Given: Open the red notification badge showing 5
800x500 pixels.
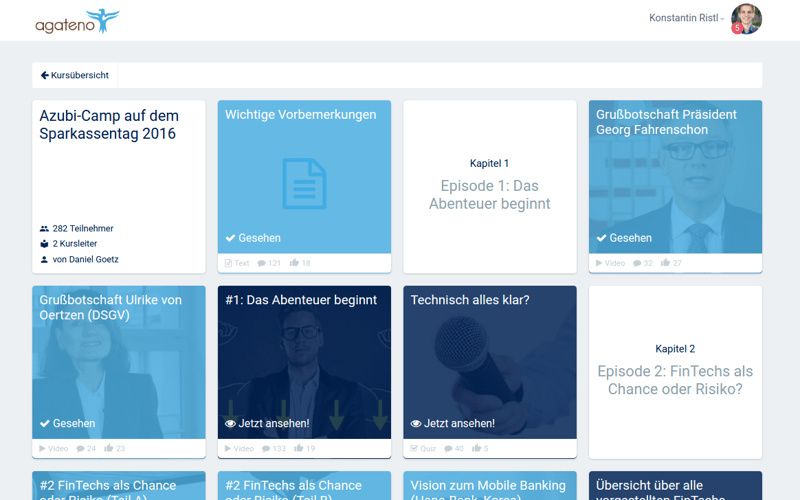Looking at the screenshot, I should pyautogui.click(x=737, y=29).
